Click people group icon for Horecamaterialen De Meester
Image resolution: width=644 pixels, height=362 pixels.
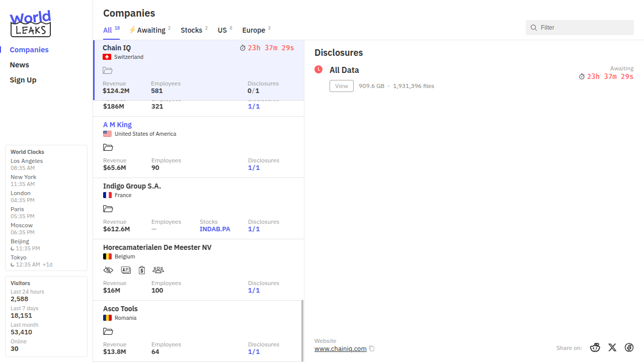(158, 270)
